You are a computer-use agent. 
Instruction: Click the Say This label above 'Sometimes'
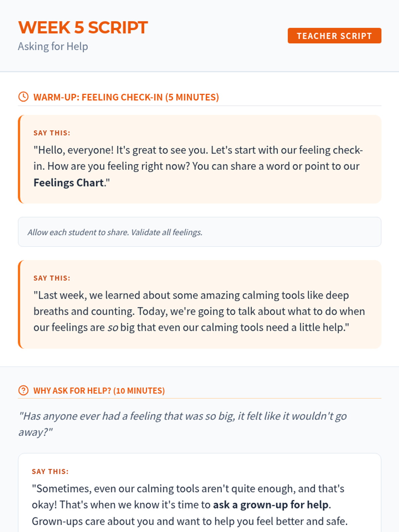[50, 471]
